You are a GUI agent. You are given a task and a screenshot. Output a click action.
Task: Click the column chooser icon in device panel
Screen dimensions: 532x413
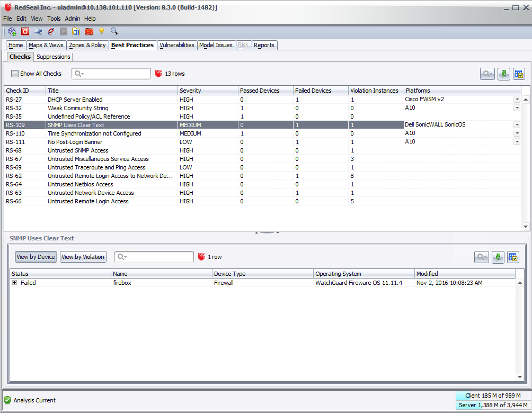pyautogui.click(x=512, y=257)
